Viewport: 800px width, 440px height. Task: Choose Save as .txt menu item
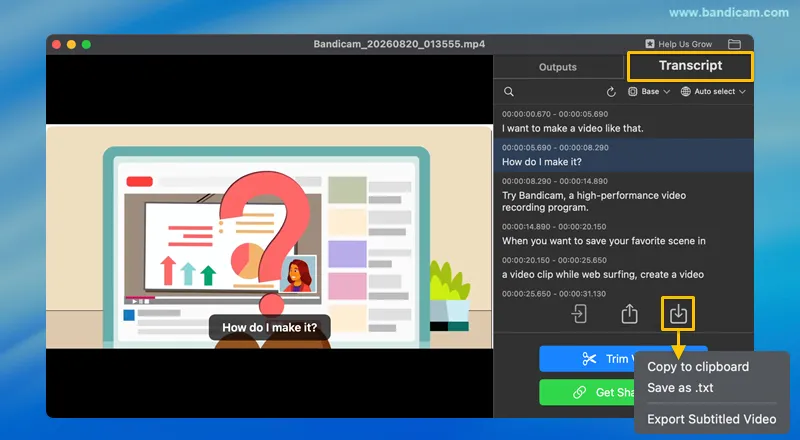click(x=680, y=387)
